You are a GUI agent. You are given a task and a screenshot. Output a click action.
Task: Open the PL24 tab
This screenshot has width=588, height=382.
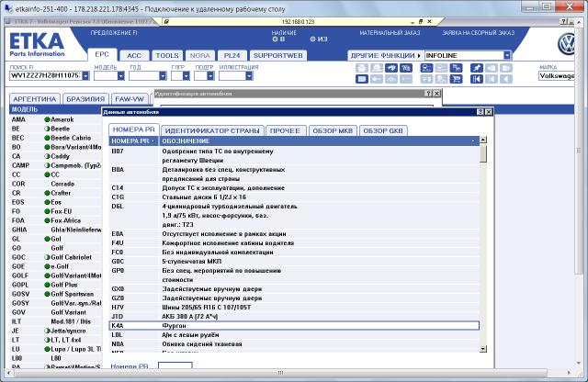click(232, 55)
